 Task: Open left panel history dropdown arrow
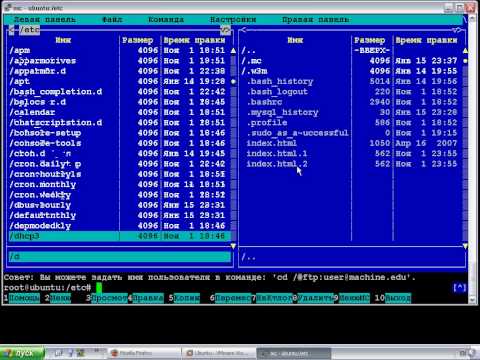pos(225,30)
